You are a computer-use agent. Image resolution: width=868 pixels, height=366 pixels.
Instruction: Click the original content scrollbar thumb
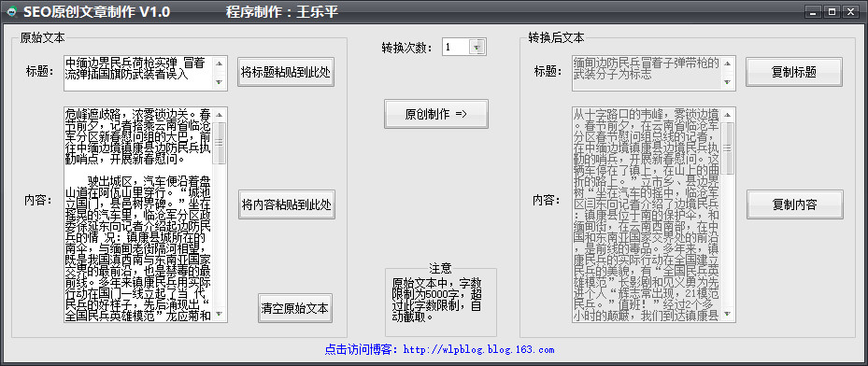[220, 143]
